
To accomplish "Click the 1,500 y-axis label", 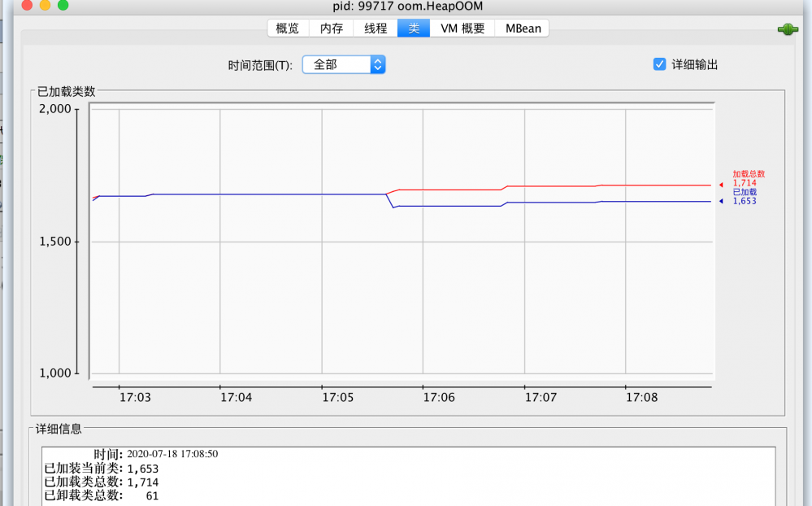I will point(55,242).
